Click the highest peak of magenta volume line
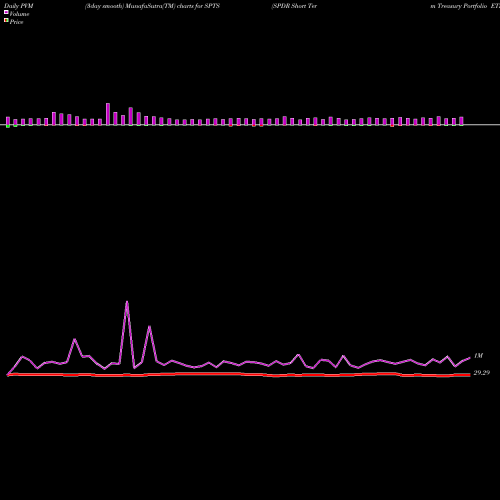The image size is (500, 500). (x=127, y=302)
